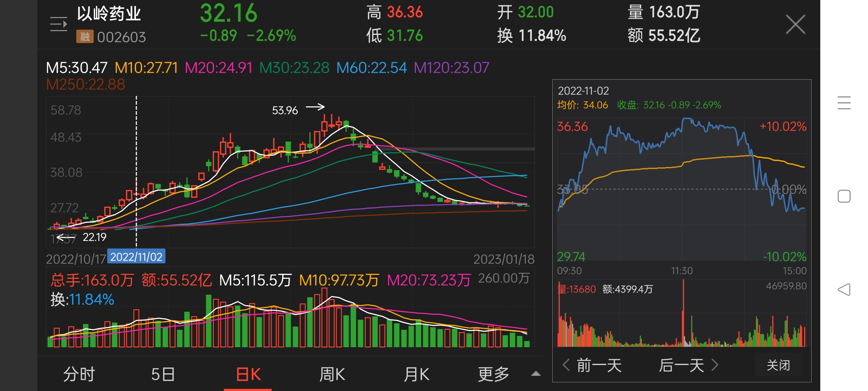
Task: Close the stock chart with X
Action: (x=795, y=24)
